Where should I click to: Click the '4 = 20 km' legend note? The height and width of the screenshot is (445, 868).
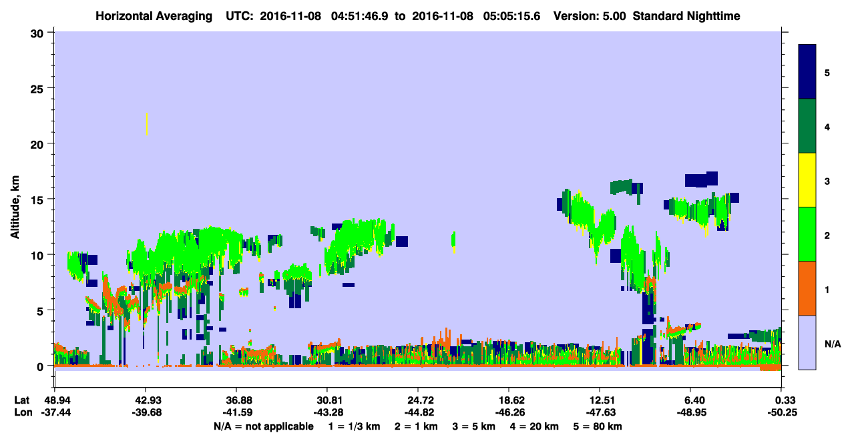tap(534, 426)
